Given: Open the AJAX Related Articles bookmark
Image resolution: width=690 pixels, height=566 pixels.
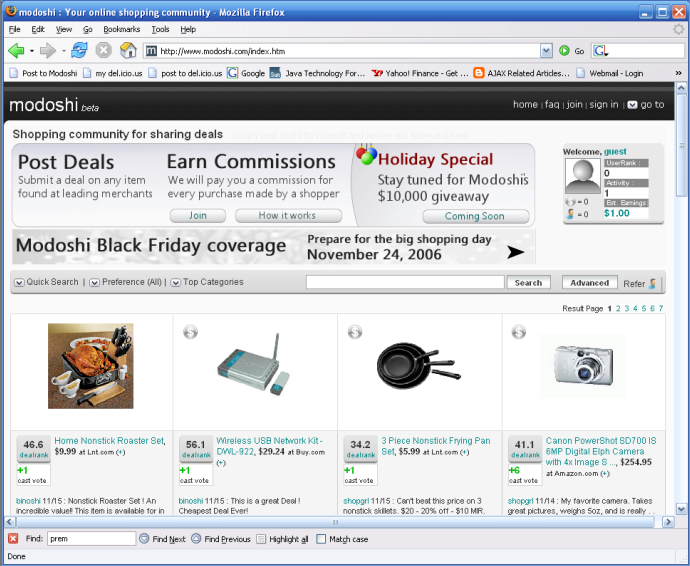Looking at the screenshot, I should click(521, 73).
